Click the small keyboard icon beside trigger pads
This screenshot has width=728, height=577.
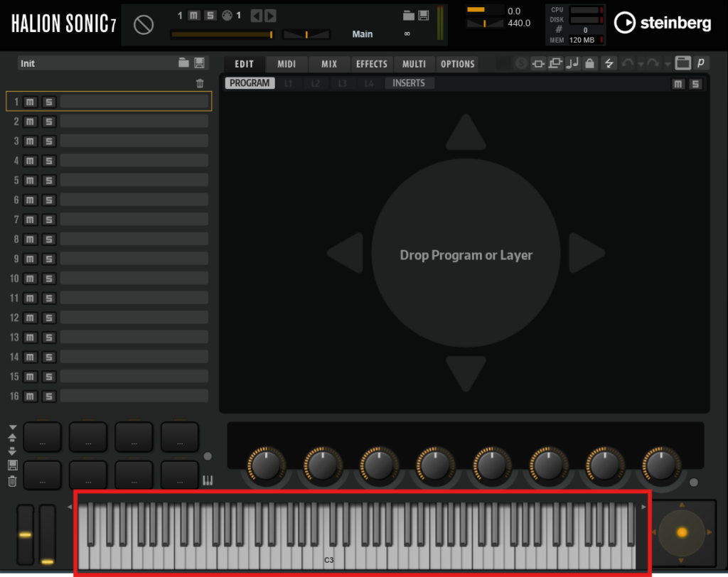[208, 481]
